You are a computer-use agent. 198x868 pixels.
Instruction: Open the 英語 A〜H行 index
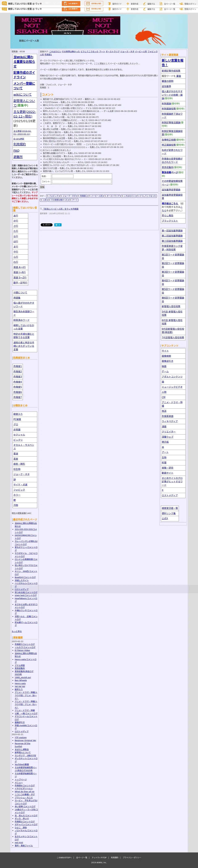click(20, 267)
